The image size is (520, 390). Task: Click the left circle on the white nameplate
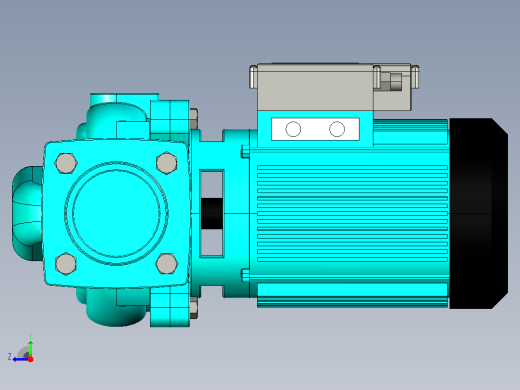coord(293,129)
